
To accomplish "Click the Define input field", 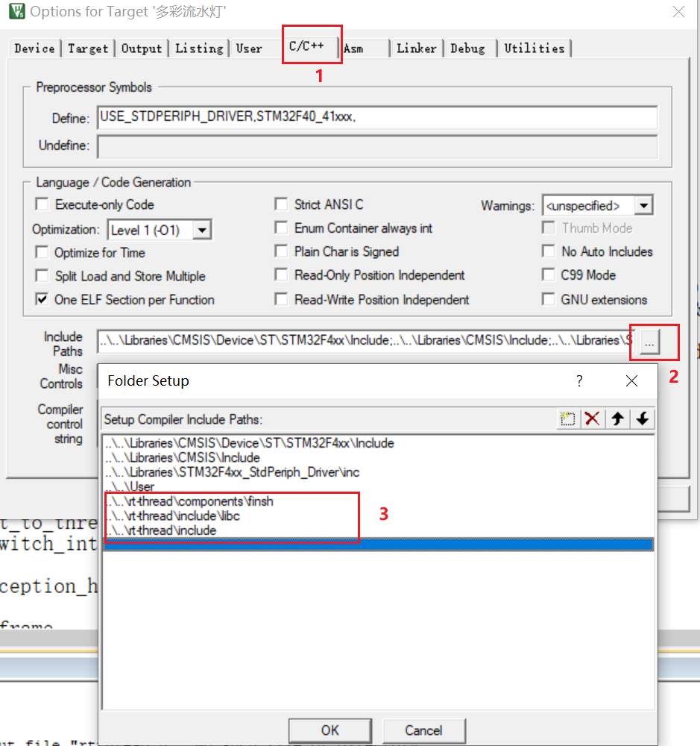I will coord(377,118).
